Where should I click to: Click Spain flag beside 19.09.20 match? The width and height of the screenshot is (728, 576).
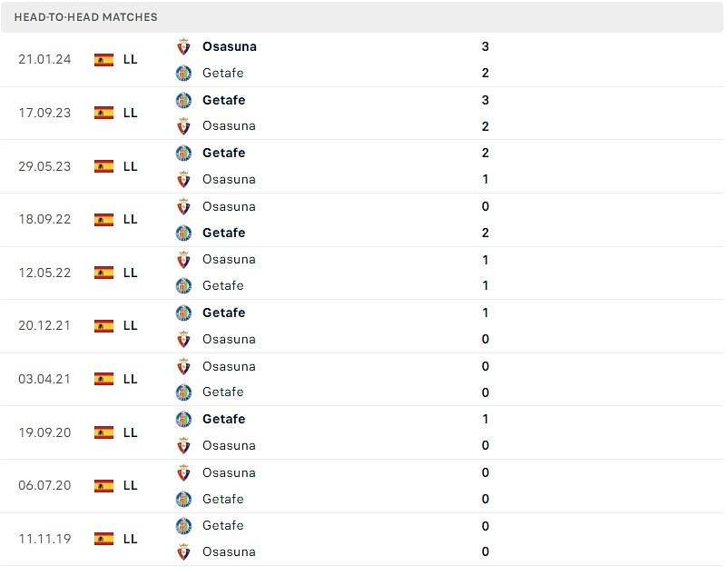[x=103, y=432]
